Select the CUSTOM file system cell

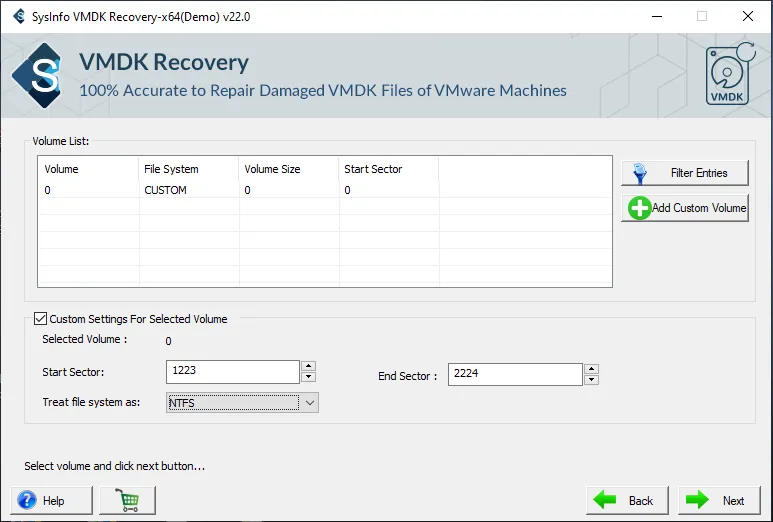click(x=165, y=190)
